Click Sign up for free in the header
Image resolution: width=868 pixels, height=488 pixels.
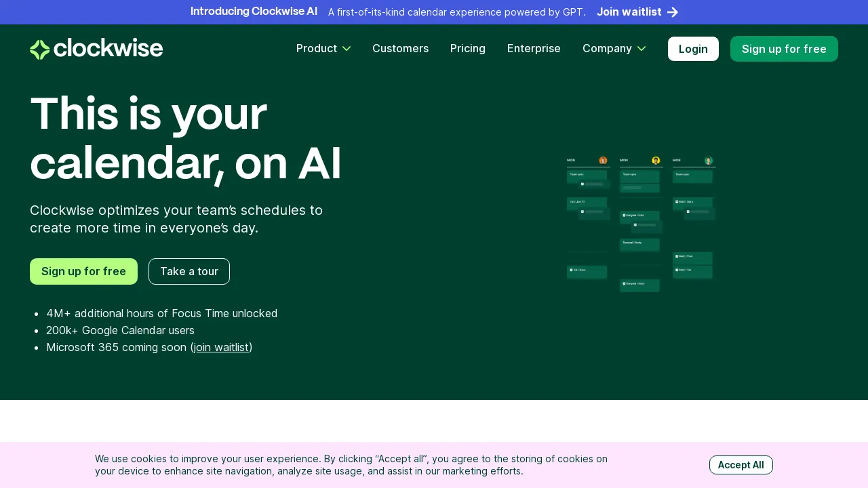click(x=784, y=49)
